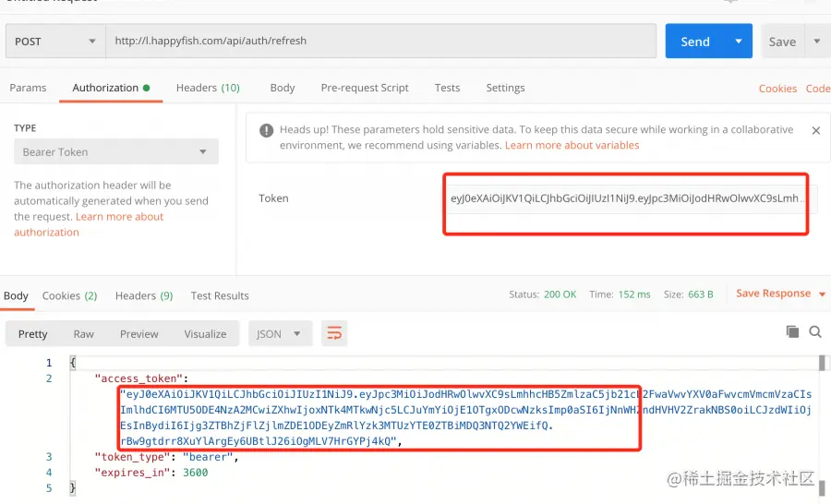Select the Pretty view
Screen dimensions: 831x504
33,334
